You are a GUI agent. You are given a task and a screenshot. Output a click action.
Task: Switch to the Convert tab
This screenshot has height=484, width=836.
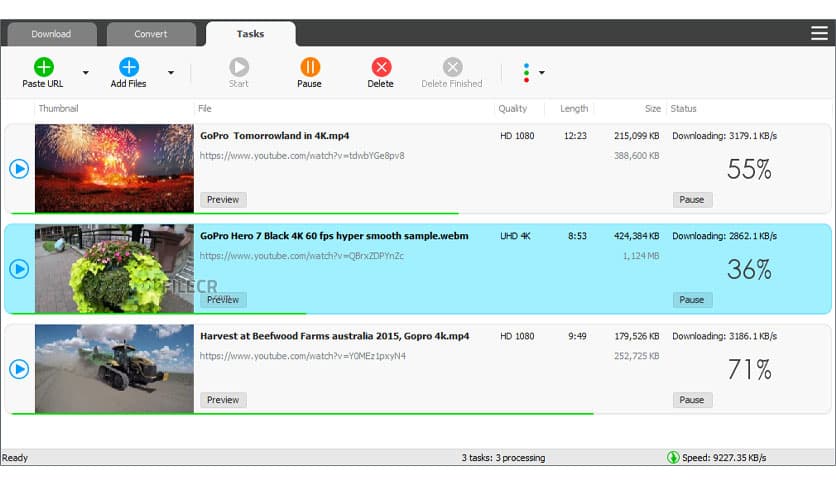click(151, 34)
